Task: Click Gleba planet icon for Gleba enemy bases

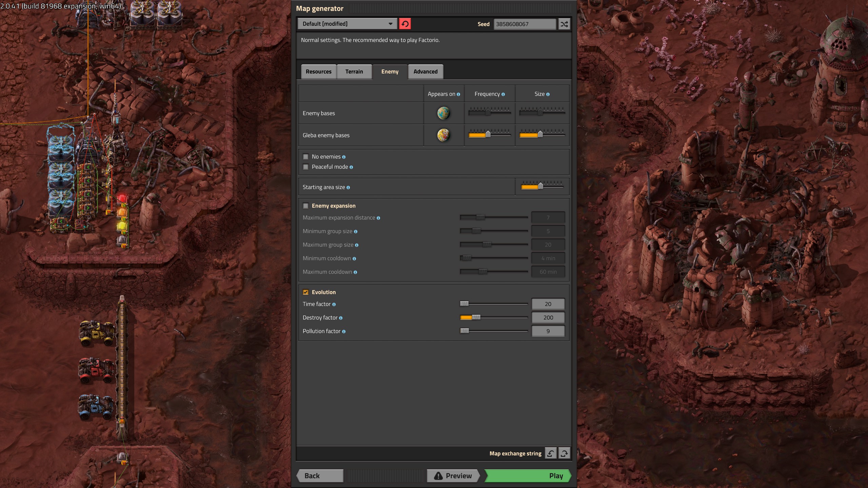Action: tap(443, 135)
